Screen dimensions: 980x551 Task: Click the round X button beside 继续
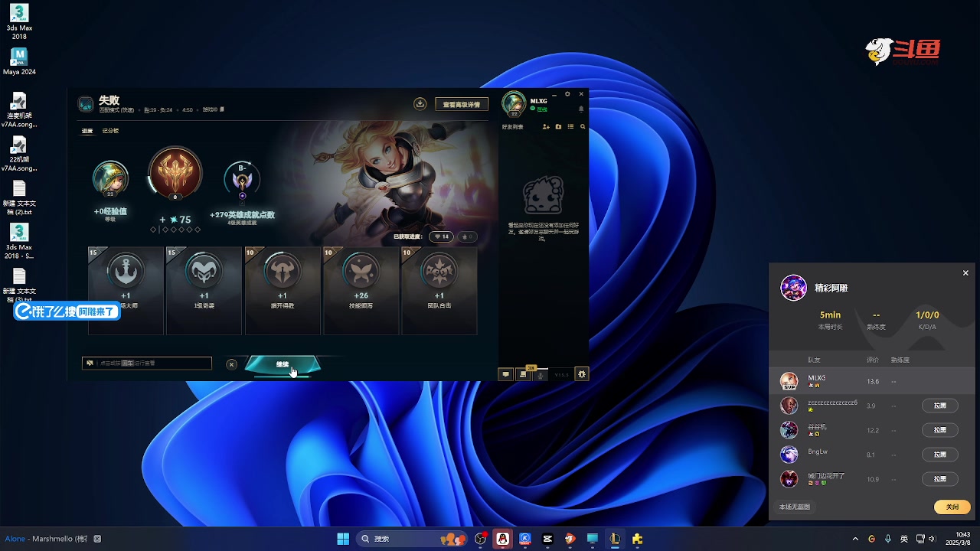point(231,364)
